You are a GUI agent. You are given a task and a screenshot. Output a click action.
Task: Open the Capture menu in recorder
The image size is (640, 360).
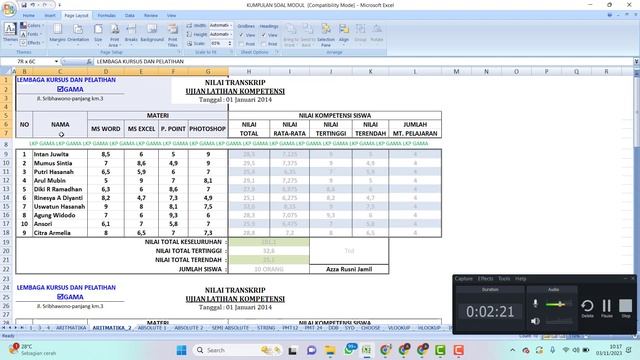[x=464, y=279]
